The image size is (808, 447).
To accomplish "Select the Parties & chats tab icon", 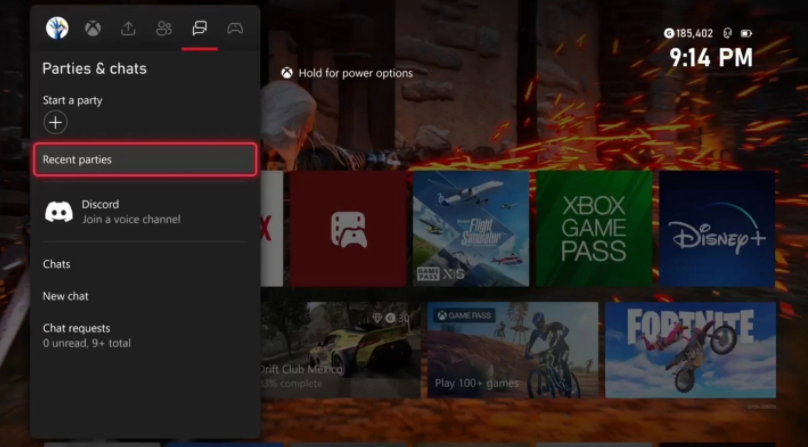I will (200, 28).
